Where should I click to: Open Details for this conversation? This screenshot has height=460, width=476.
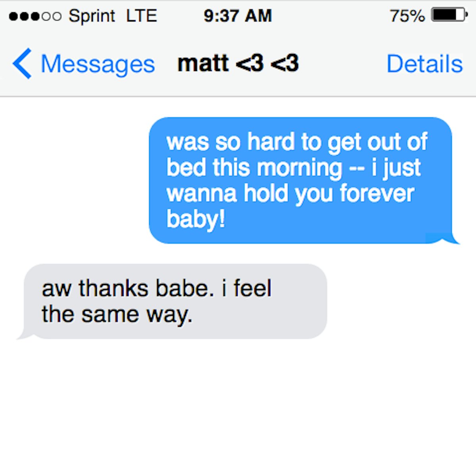(424, 64)
